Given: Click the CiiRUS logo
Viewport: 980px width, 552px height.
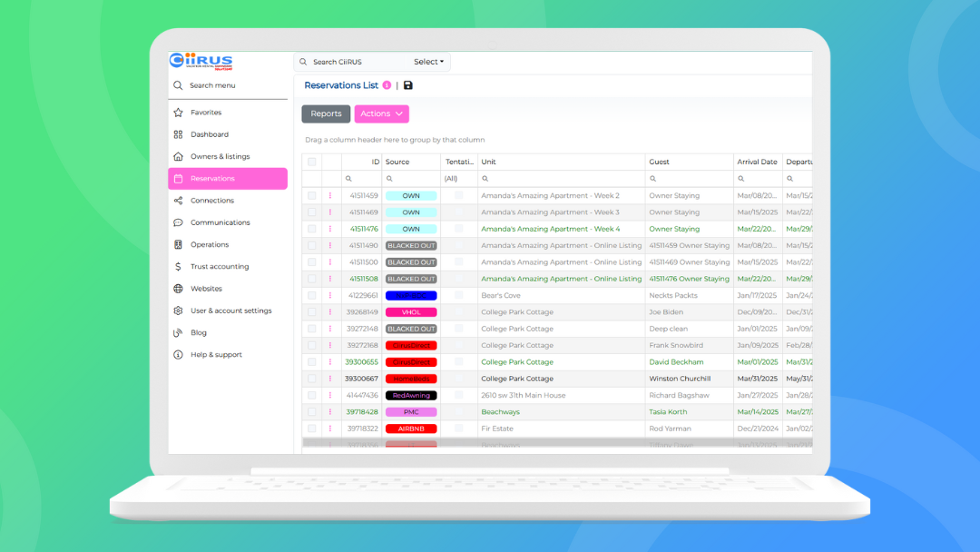Looking at the screenshot, I should (x=201, y=61).
